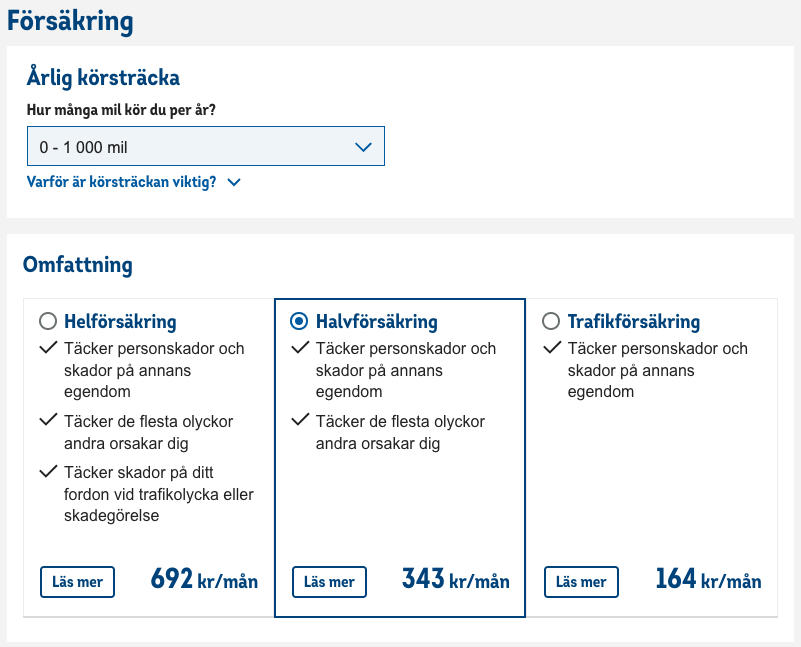Select the Halvförsäkring radio button
This screenshot has height=647, width=801.
pyautogui.click(x=298, y=322)
